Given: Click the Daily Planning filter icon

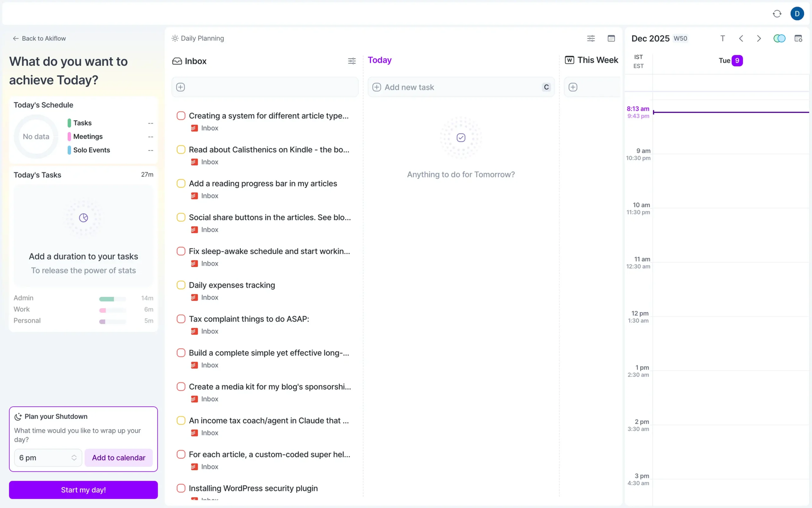Looking at the screenshot, I should [x=591, y=38].
